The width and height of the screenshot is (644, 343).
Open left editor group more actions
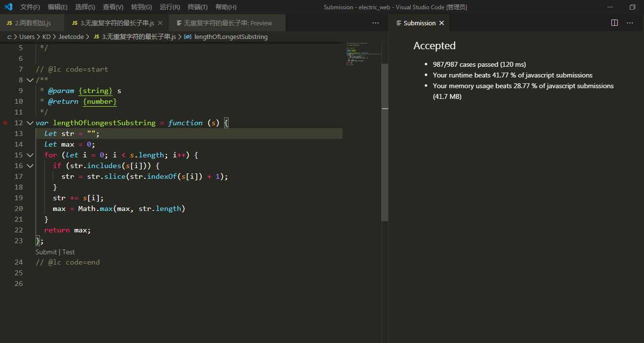point(376,23)
